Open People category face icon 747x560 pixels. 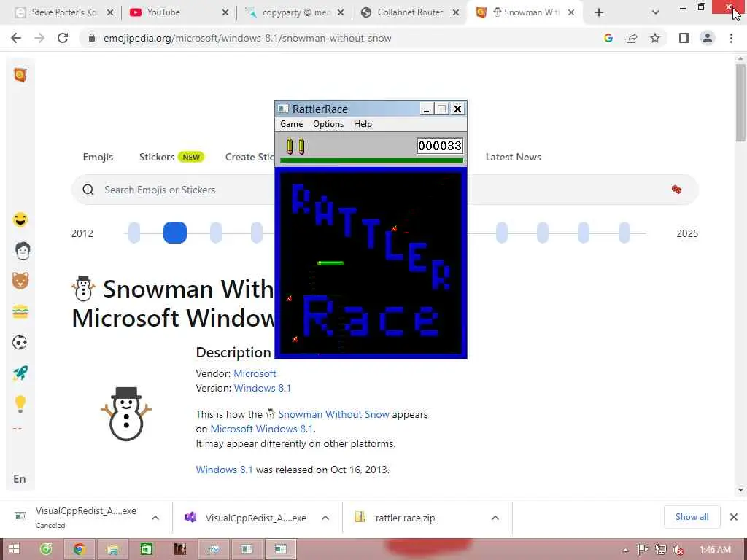click(22, 251)
